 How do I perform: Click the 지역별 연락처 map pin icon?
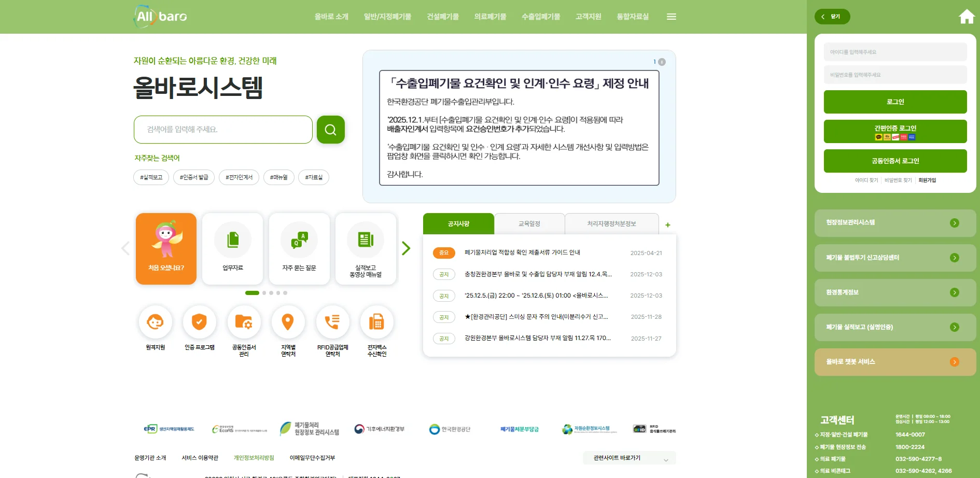click(288, 322)
